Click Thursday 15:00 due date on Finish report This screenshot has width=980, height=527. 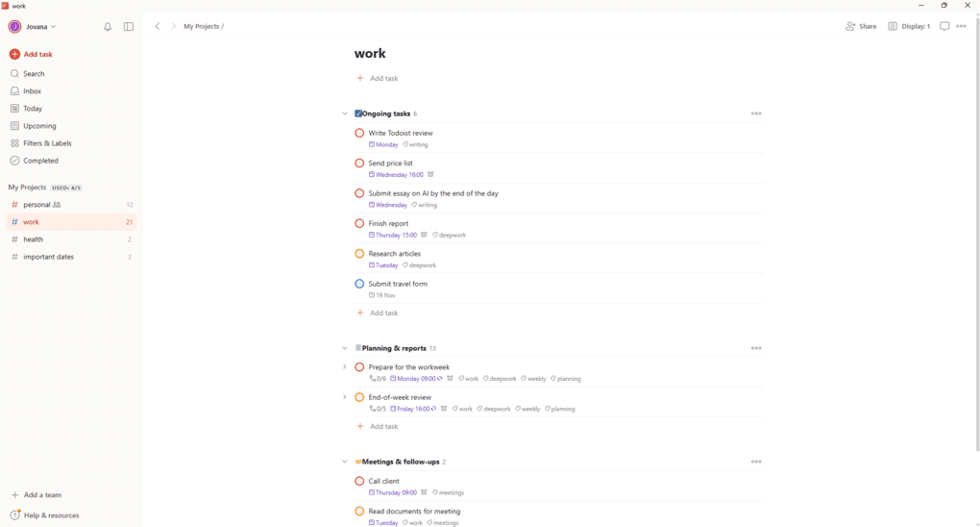pos(393,236)
